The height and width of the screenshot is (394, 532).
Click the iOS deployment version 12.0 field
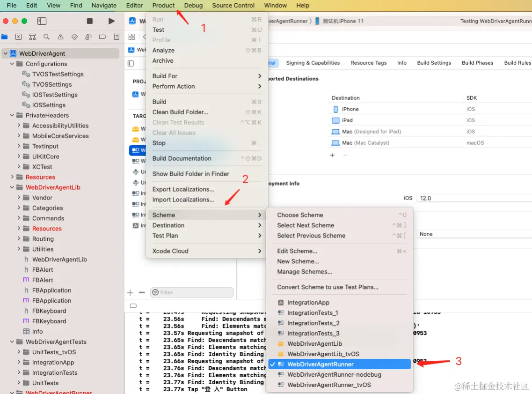[474, 198]
